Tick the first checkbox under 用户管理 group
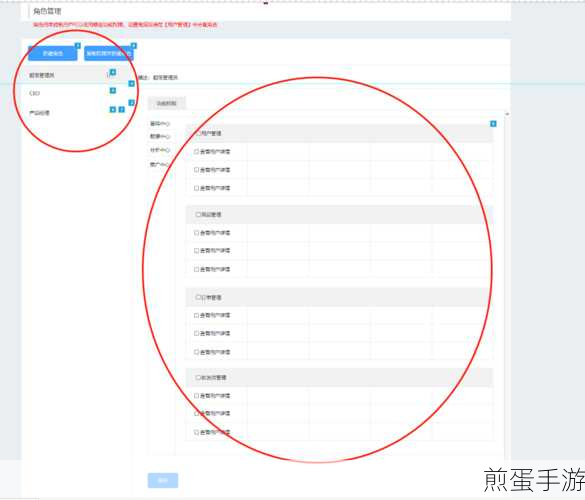 pyautogui.click(x=197, y=151)
